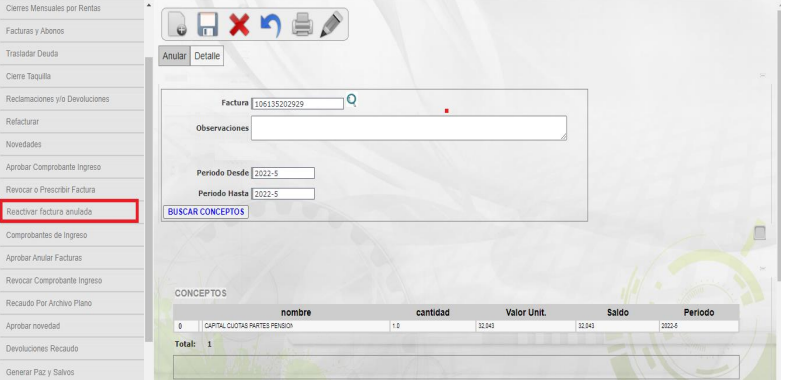Viewport: 789px width, 384px height.
Task: Switch to the Detalle tab
Action: (x=207, y=56)
